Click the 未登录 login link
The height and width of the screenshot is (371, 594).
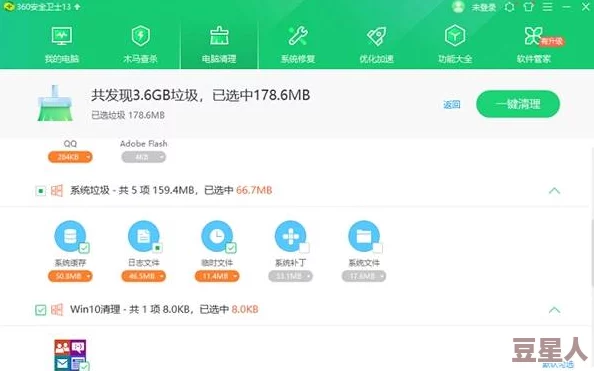pyautogui.click(x=484, y=7)
